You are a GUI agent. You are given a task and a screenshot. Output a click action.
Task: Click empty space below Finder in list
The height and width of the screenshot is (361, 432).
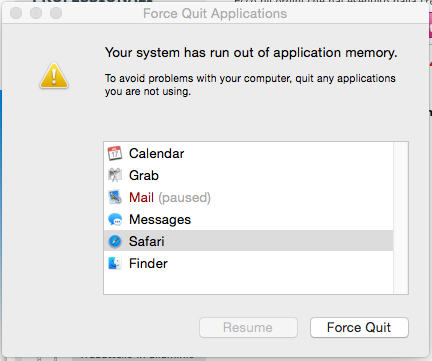pyautogui.click(x=248, y=284)
